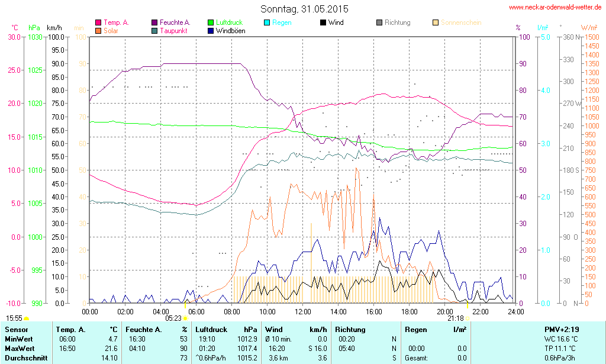Click the purple Feuchte A. legend swatch

(x=154, y=22)
